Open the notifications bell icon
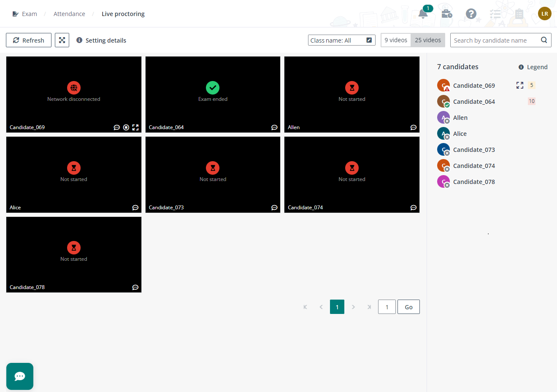The width and height of the screenshot is (557, 392). (x=423, y=14)
